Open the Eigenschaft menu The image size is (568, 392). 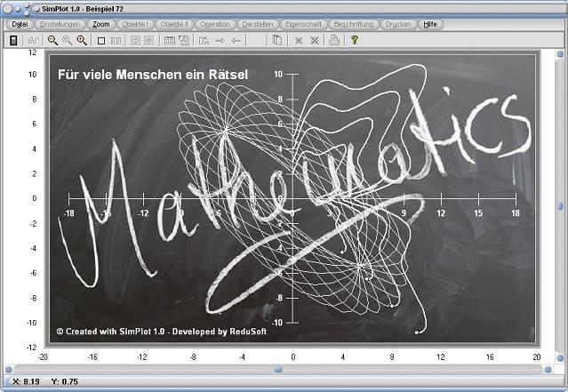pyautogui.click(x=303, y=24)
